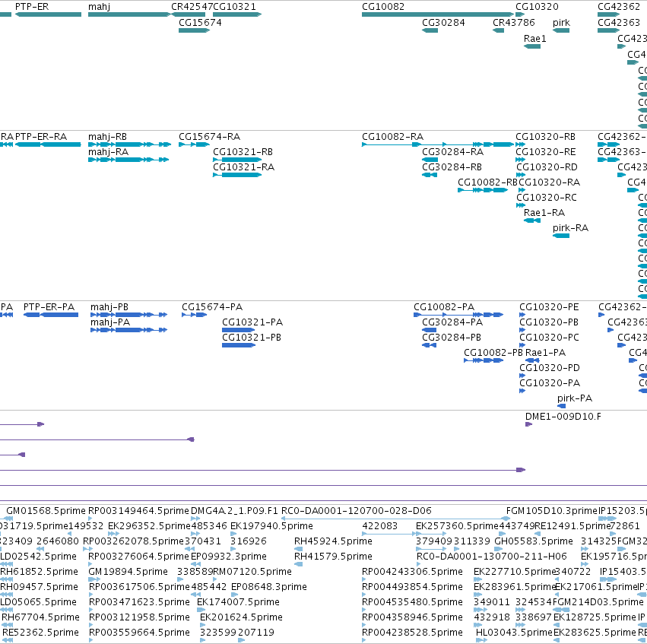Click the mahj gene label
Screen dimensions: 647x644
point(99,7)
